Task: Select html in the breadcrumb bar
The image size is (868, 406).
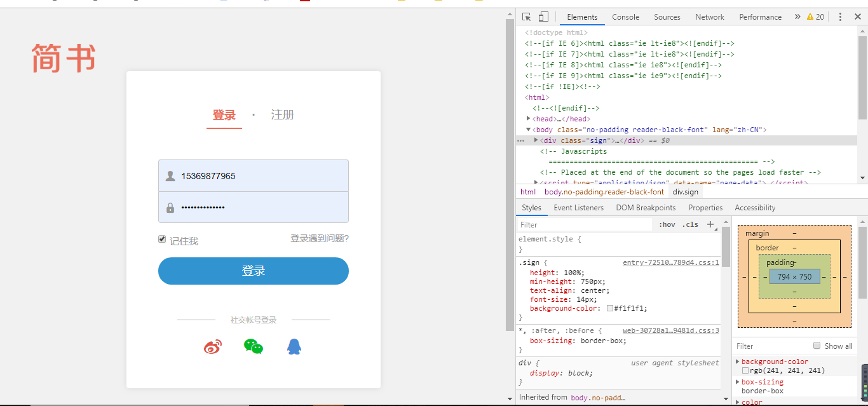Action: click(528, 192)
